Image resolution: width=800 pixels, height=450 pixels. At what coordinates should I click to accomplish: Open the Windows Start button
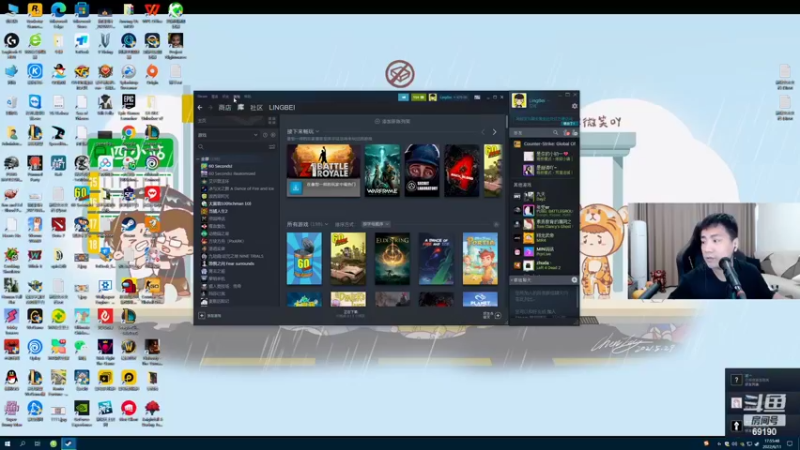[x=7, y=444]
